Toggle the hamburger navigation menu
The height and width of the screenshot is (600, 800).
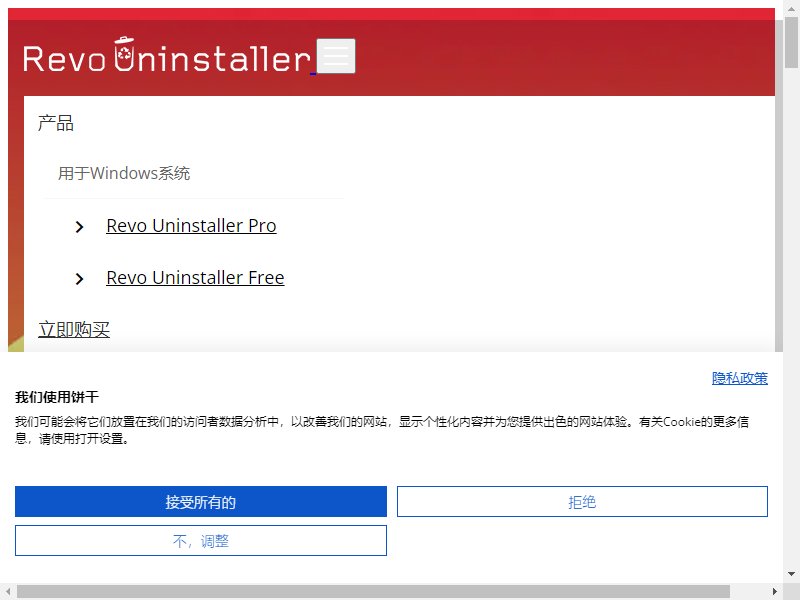336,56
